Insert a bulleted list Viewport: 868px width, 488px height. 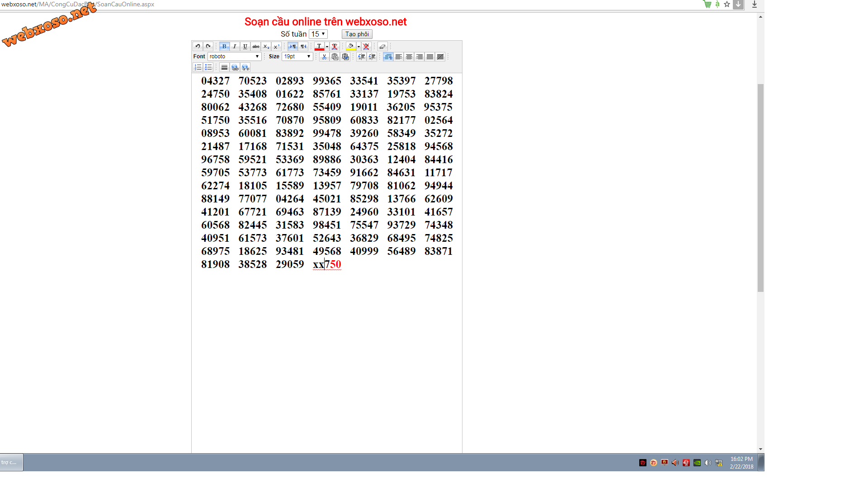coord(208,67)
